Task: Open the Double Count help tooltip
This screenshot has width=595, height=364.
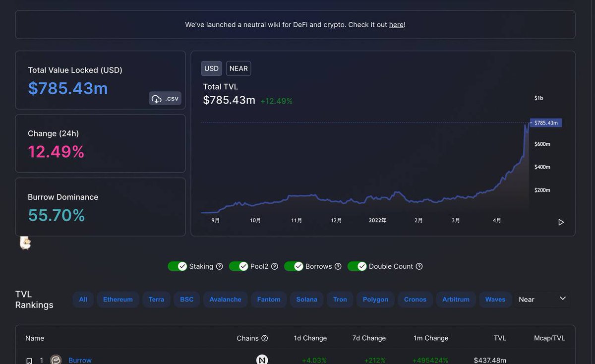Action: (419, 266)
